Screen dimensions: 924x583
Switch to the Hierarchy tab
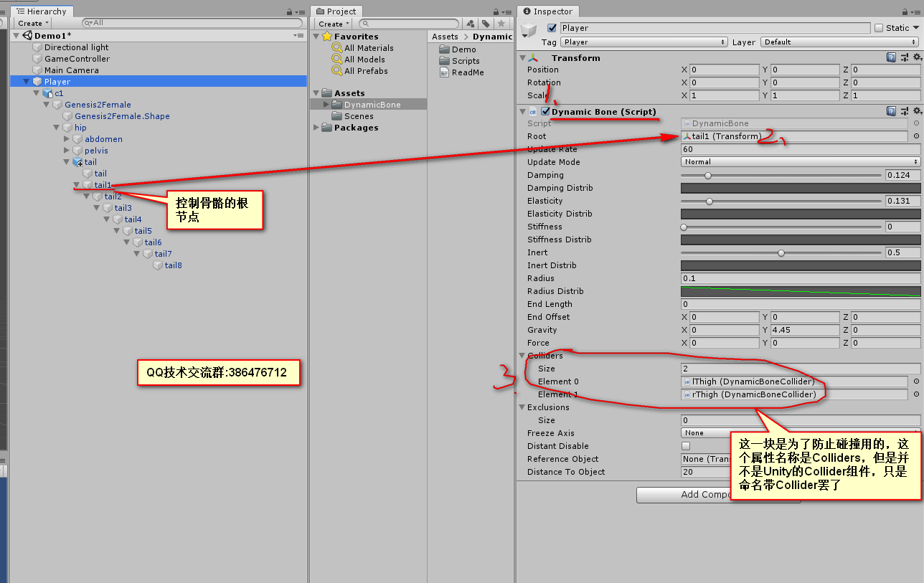pos(42,11)
